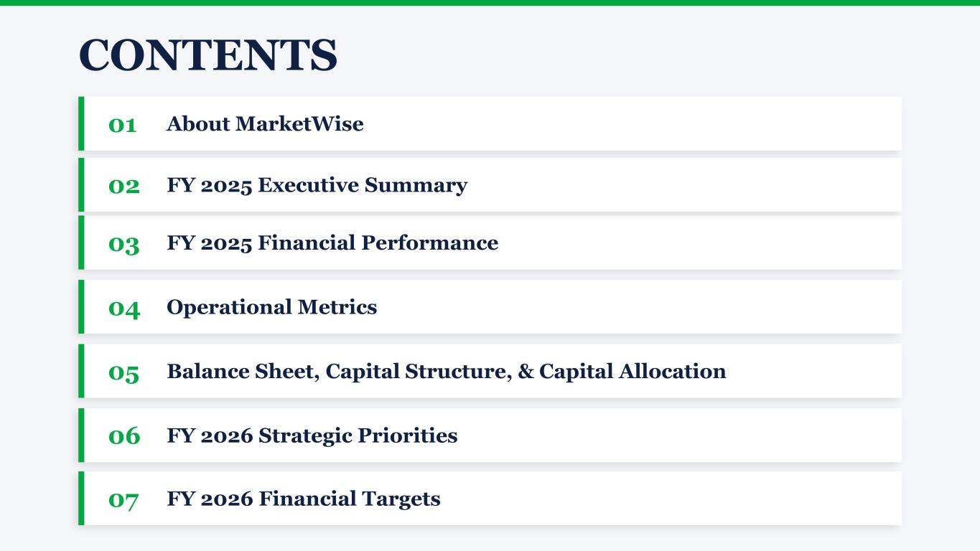Open the About MarketWise section
Image resolution: width=980 pixels, height=551 pixels.
265,124
